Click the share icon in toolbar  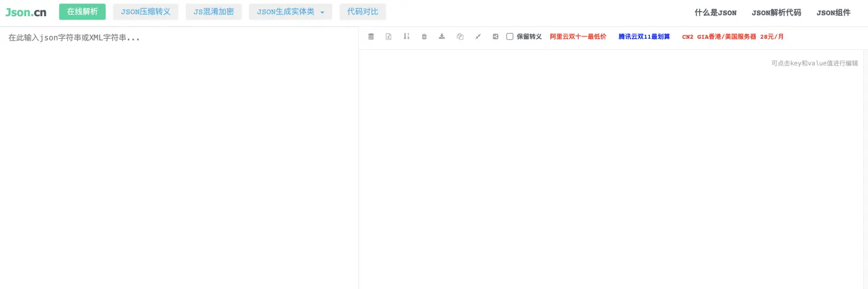coord(495,36)
